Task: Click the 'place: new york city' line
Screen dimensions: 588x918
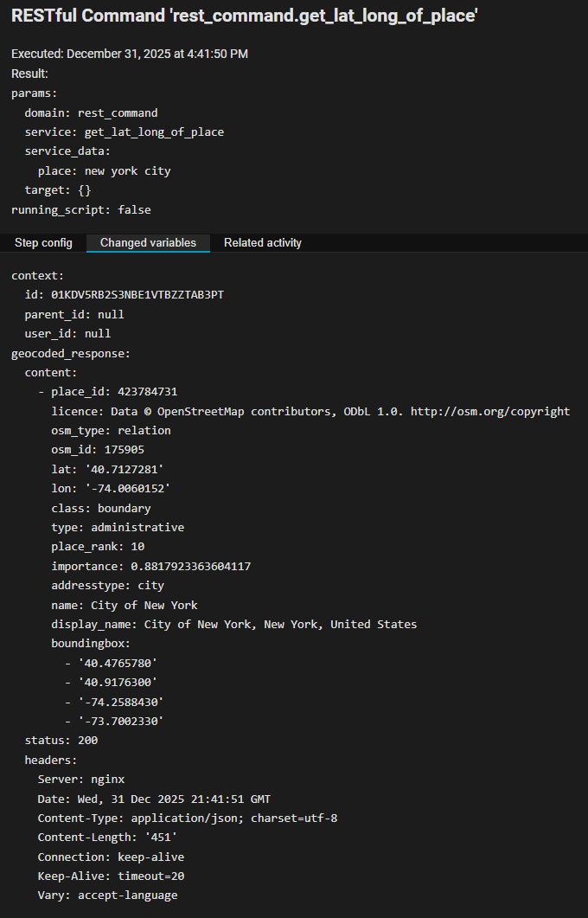Action: pyautogui.click(x=104, y=171)
